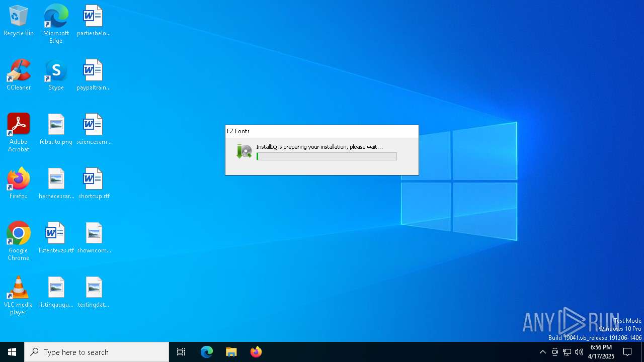Screen dimensions: 644x362
Task: Click the InstallIQ installer icon in dialog
Action: (x=244, y=151)
